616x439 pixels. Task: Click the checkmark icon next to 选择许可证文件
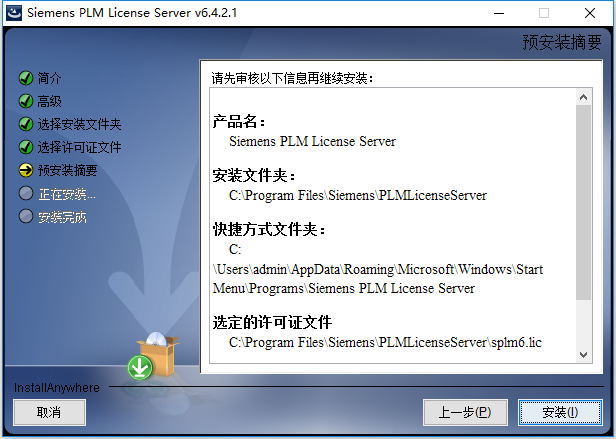tap(26, 147)
